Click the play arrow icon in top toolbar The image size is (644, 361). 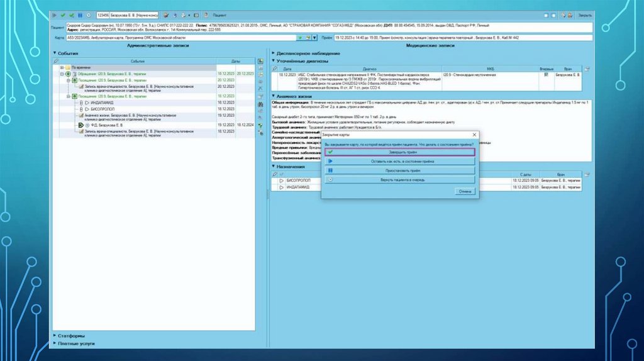pos(55,14)
